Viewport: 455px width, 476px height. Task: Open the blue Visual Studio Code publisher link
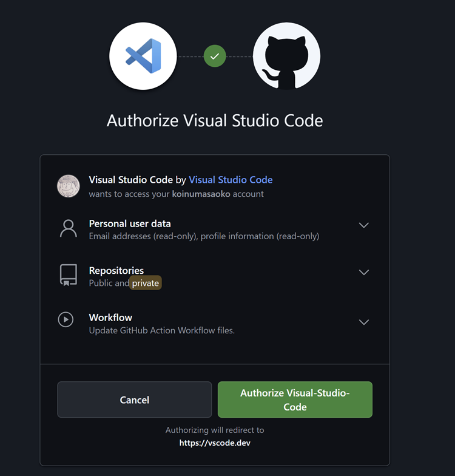pos(231,180)
